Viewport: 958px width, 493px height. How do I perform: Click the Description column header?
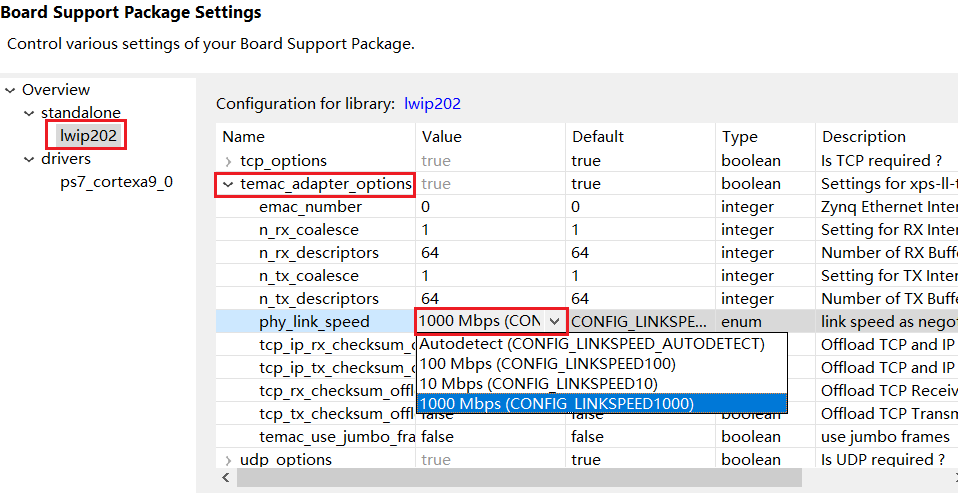[x=864, y=137]
